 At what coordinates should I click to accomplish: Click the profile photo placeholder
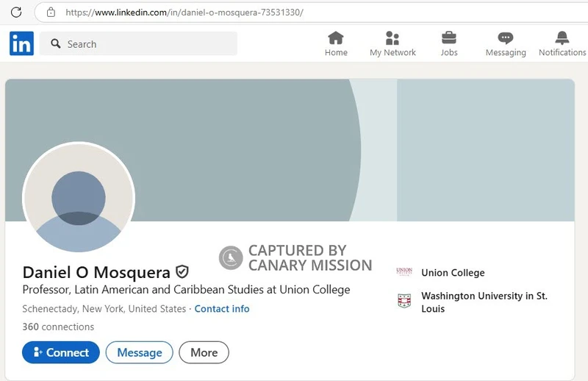click(x=79, y=199)
